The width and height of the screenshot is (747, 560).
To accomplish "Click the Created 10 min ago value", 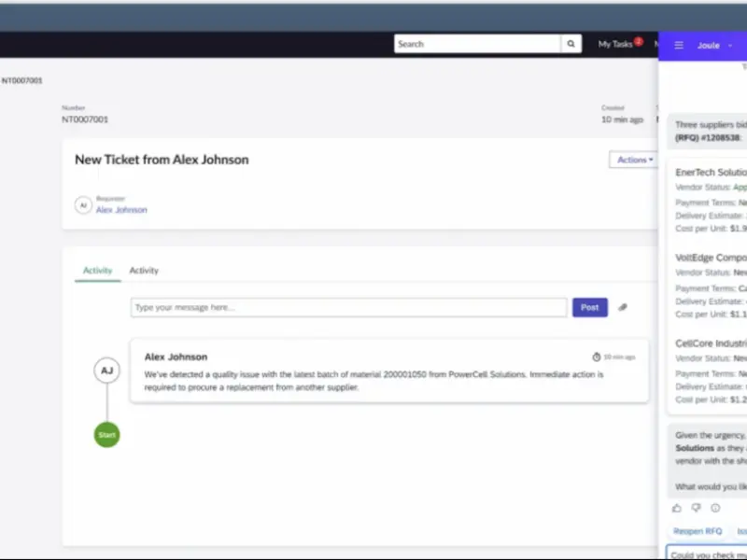I will coord(622,119).
